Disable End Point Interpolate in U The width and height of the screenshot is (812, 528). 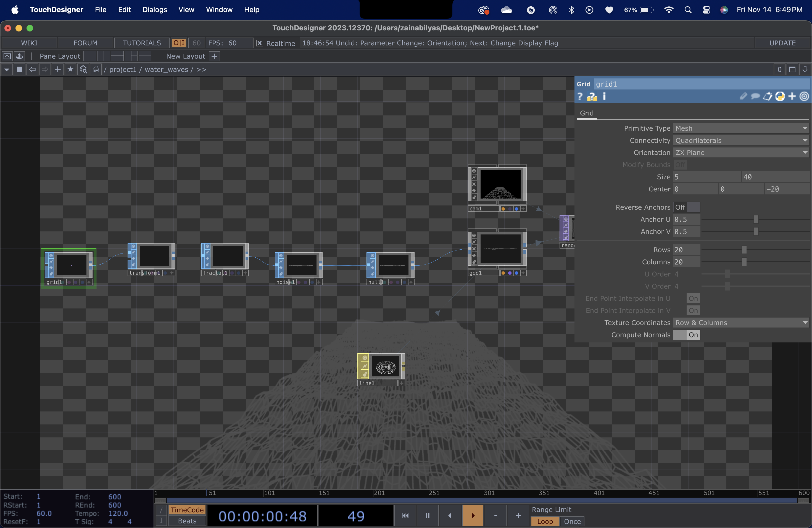click(693, 298)
